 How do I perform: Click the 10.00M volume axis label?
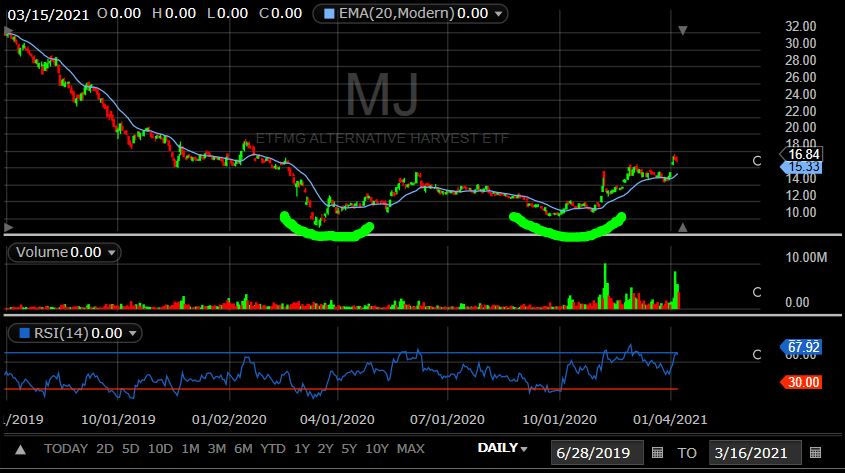806,258
